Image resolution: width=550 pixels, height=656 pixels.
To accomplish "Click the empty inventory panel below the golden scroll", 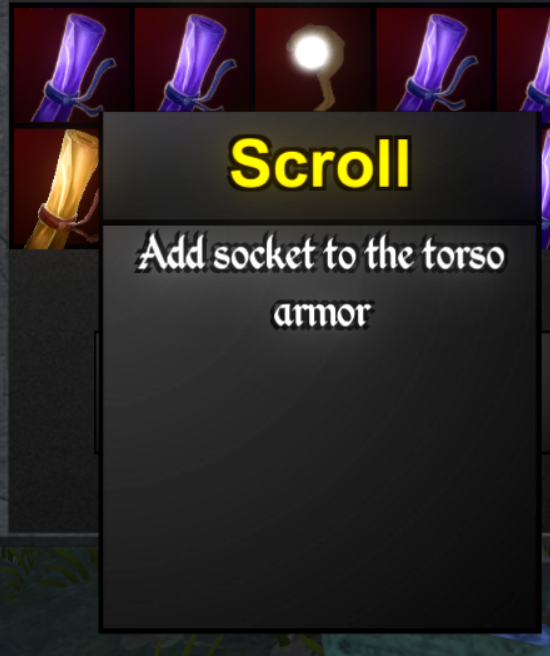I will pos(54,391).
